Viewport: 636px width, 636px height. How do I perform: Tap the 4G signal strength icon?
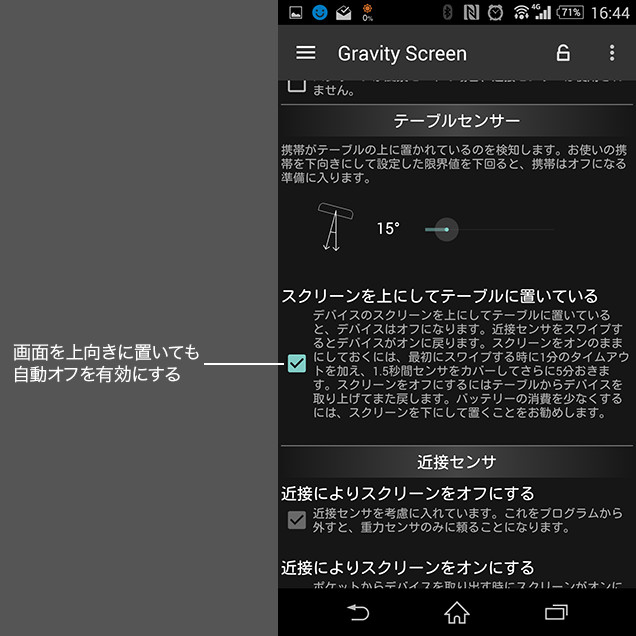point(542,12)
